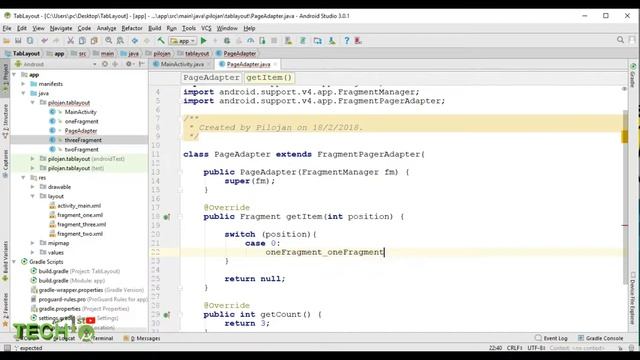The height and width of the screenshot is (360, 640).
Task: Click the Project Structure toolbar icon
Action: pyautogui.click(x=318, y=41)
